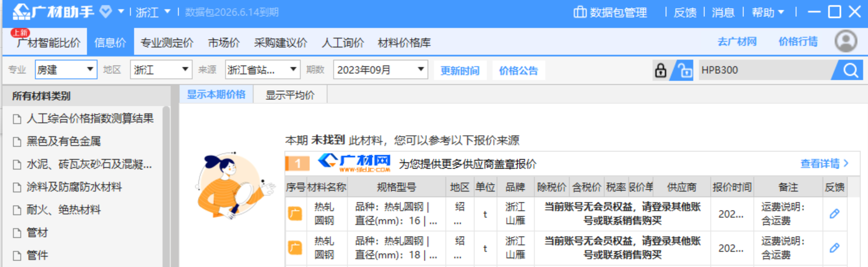
Task: Switch to 广材智能比价 tab
Action: [x=48, y=42]
